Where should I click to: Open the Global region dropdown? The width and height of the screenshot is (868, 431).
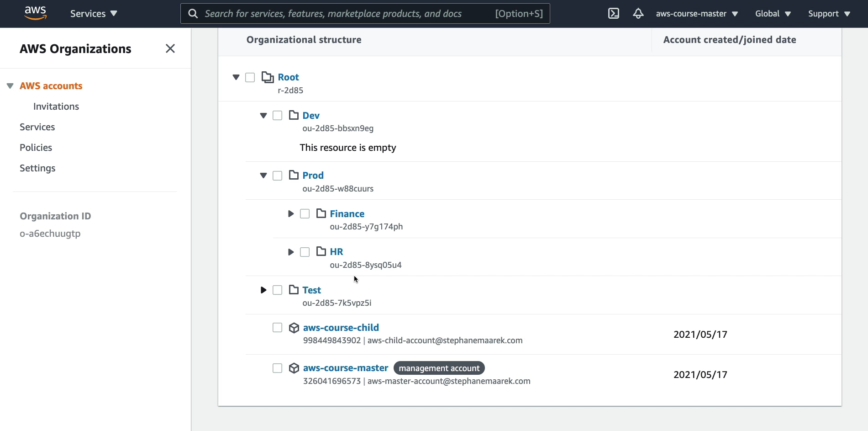point(773,14)
